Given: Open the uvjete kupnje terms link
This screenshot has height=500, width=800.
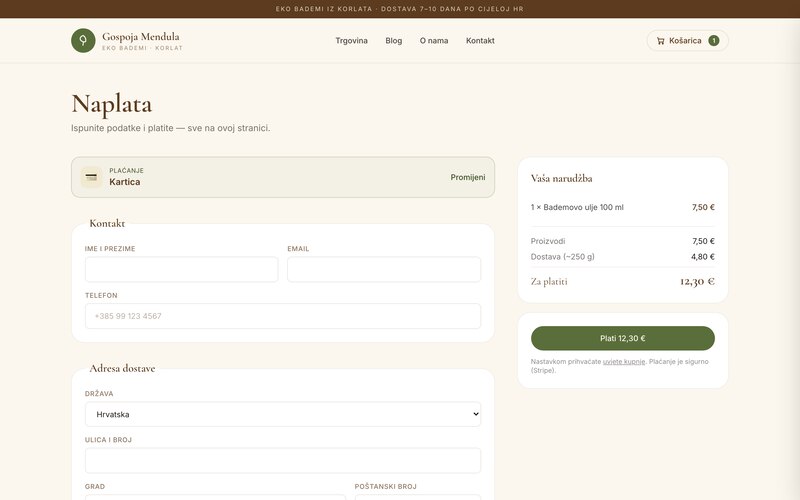Looking at the screenshot, I should click(623, 361).
